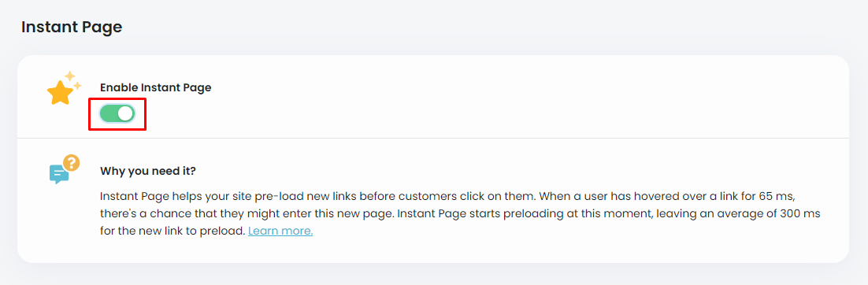This screenshot has width=868, height=285.
Task: Click the yellow star icon
Action: [60, 94]
